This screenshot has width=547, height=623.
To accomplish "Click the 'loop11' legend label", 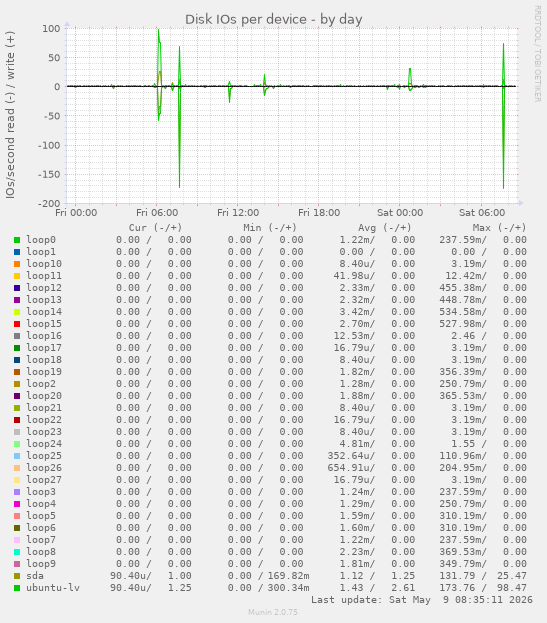I will tap(44, 276).
